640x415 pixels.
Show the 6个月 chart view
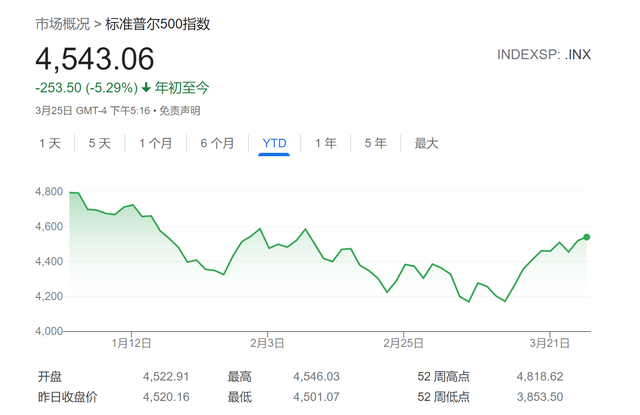pyautogui.click(x=217, y=143)
